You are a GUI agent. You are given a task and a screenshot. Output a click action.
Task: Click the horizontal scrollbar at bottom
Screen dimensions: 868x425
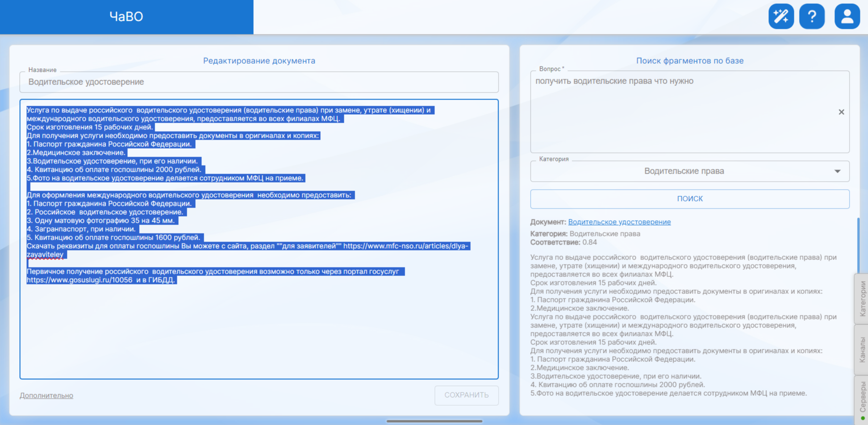[x=434, y=421]
